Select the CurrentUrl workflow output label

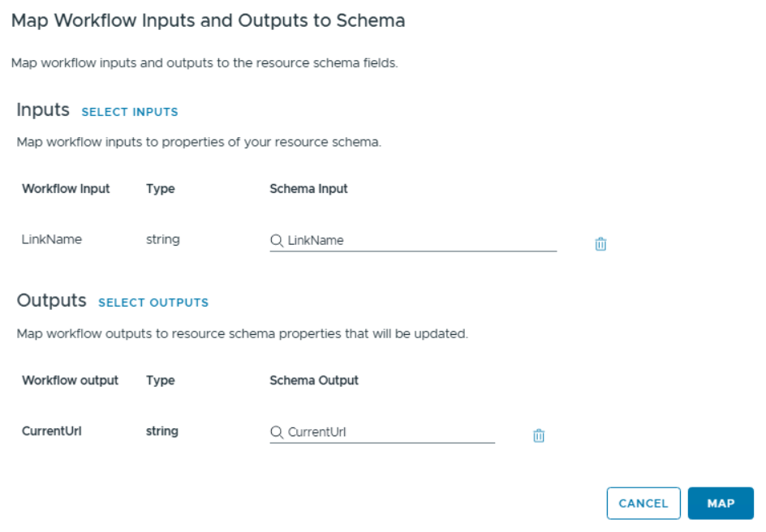pyautogui.click(x=52, y=431)
